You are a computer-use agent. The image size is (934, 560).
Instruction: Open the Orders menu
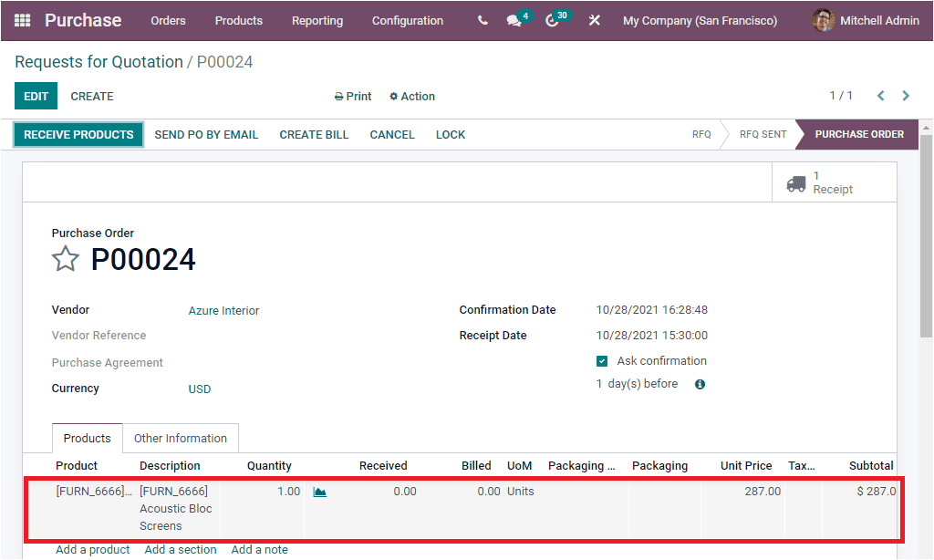(168, 20)
